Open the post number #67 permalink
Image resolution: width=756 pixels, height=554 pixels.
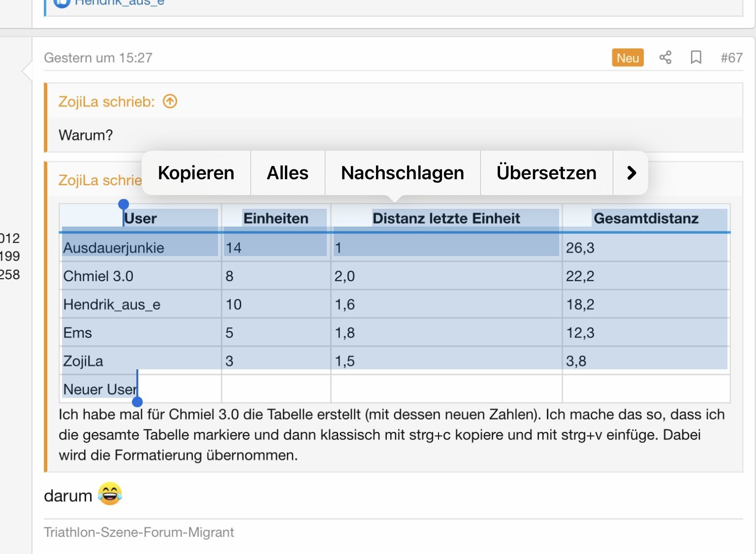click(731, 58)
